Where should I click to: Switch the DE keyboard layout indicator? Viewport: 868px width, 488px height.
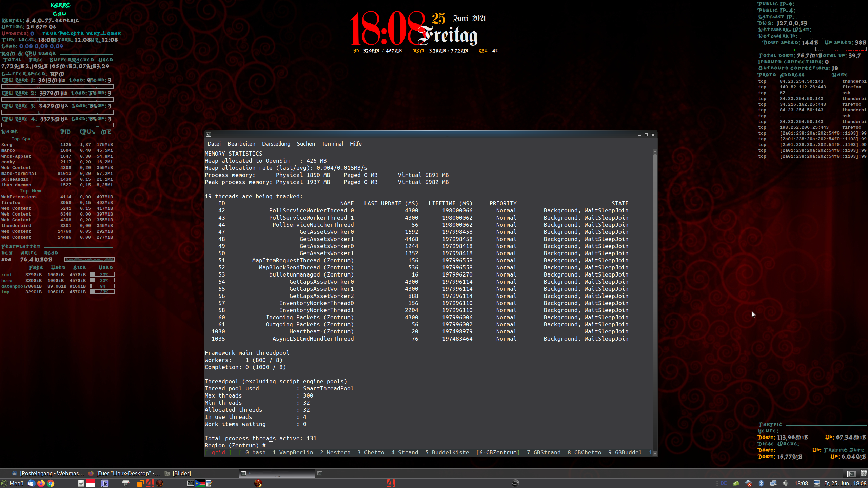[724, 483]
